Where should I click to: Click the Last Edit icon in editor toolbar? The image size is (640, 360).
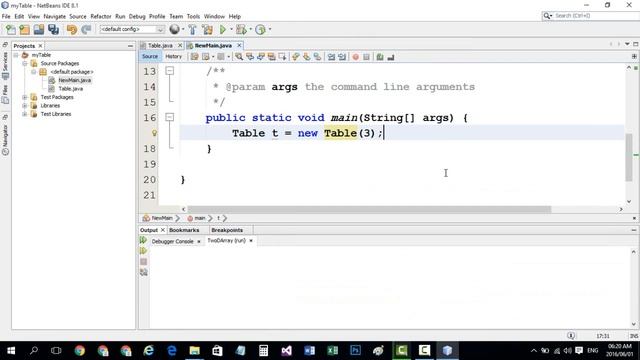point(194,57)
